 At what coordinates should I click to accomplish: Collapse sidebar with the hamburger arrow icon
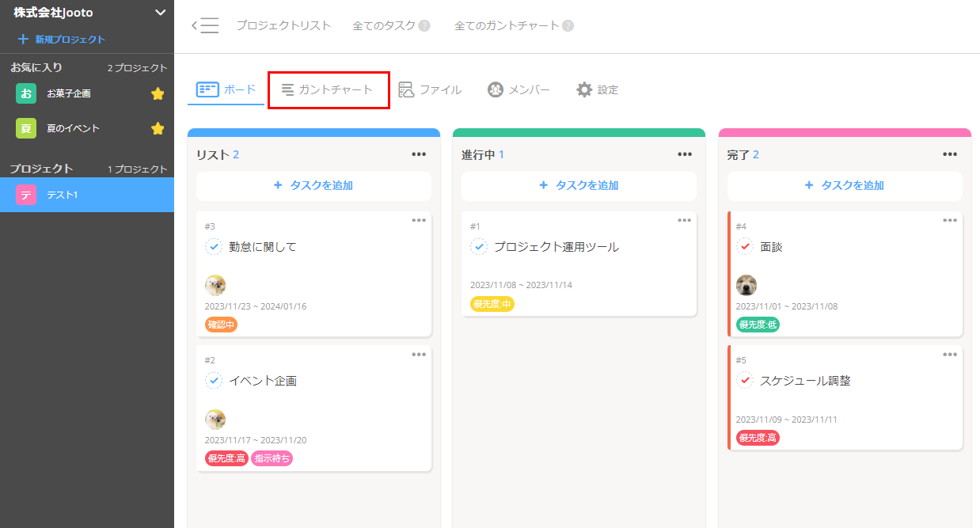(205, 25)
